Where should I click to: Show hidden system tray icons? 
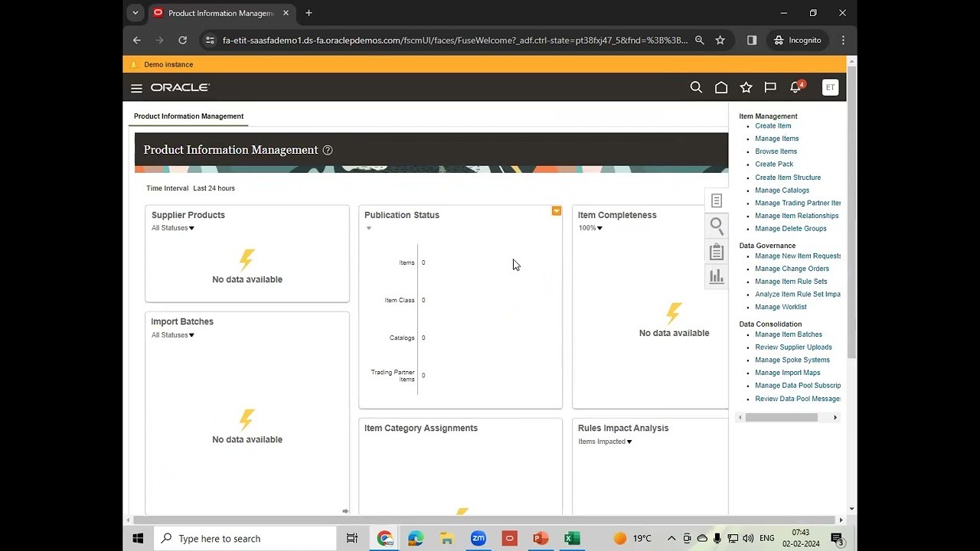tap(671, 539)
